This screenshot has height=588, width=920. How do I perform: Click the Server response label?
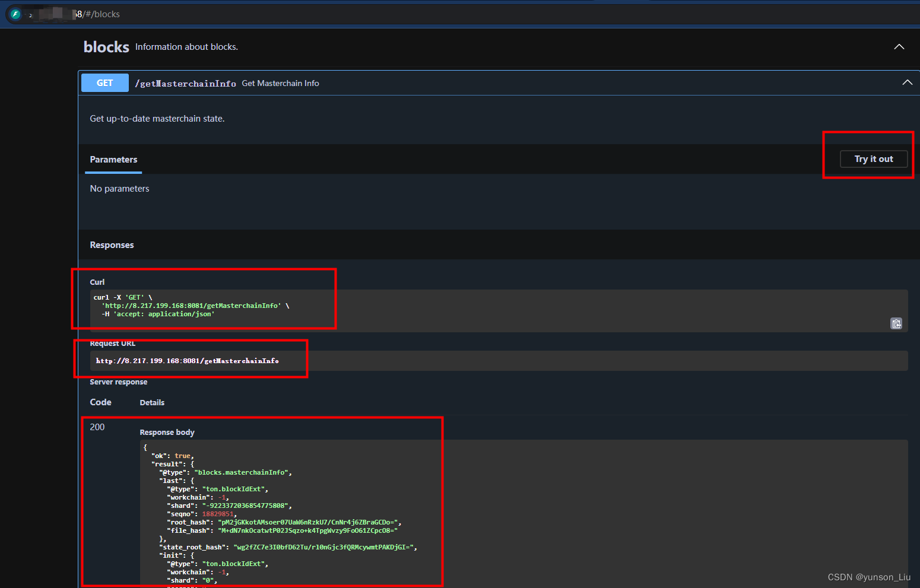click(x=119, y=382)
